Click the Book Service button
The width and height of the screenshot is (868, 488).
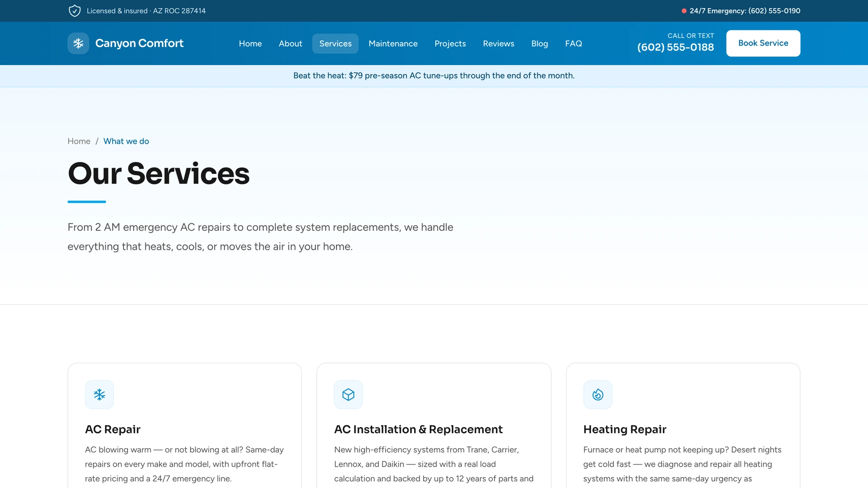coord(763,43)
